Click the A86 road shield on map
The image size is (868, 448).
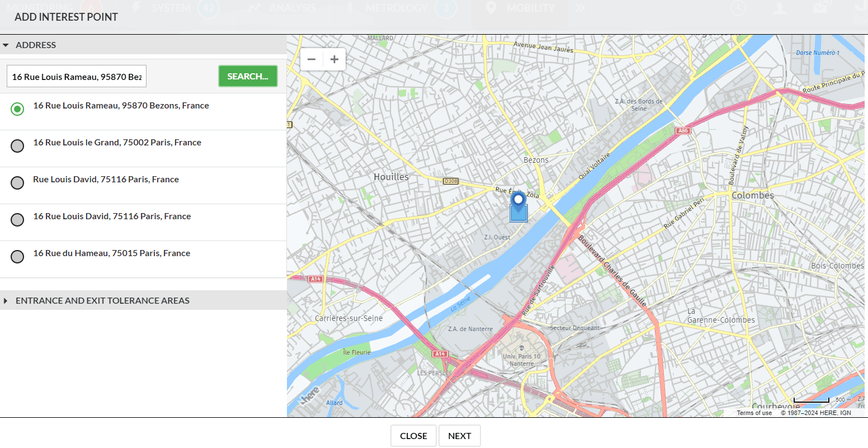pos(683,131)
